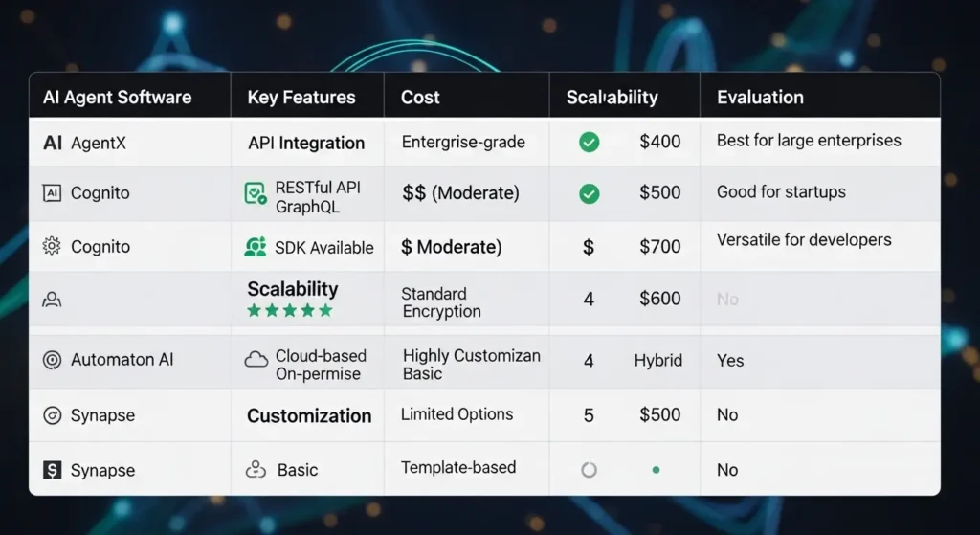Toggle the green check in the AgentX row

click(590, 143)
